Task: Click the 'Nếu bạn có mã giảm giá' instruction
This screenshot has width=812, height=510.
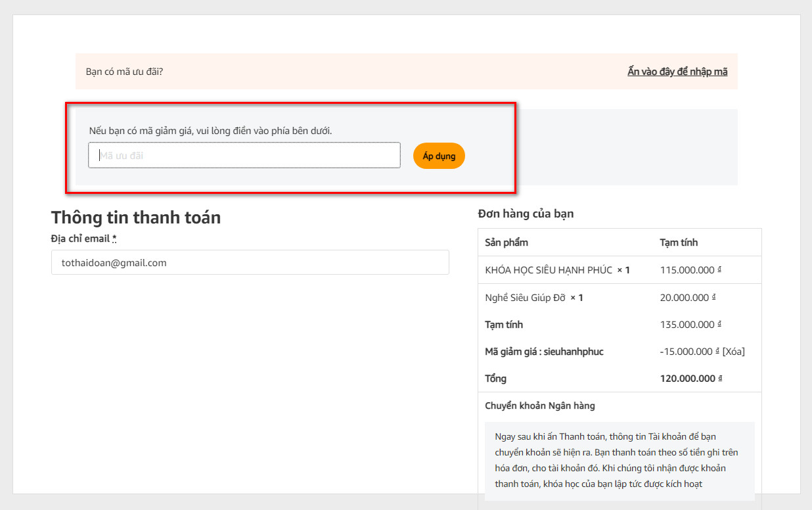Action: pos(210,131)
